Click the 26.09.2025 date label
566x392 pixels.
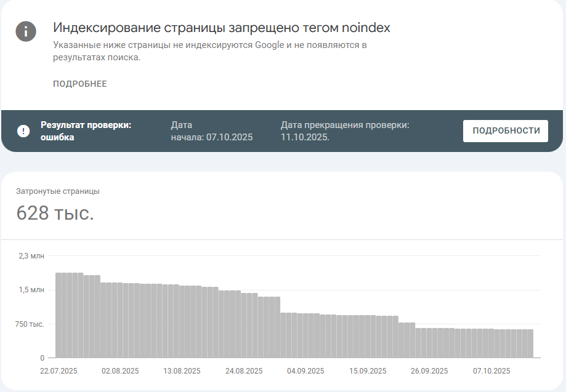(x=429, y=370)
